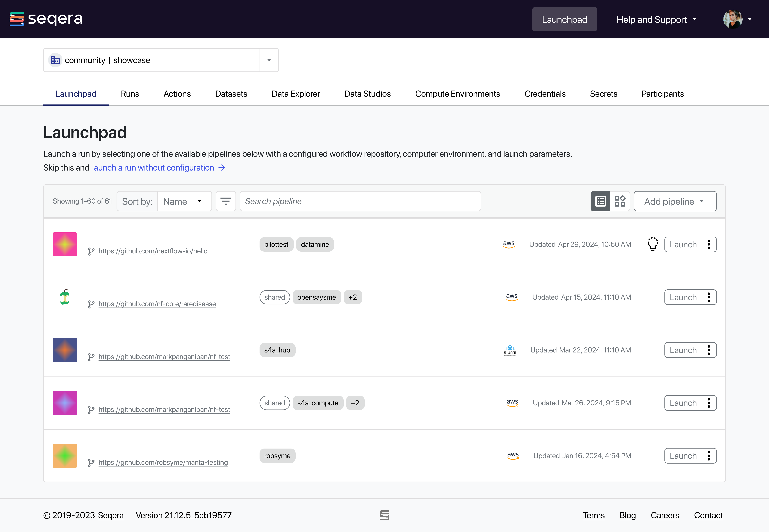The width and height of the screenshot is (769, 532).
Task: Click the Slurm icon on s4a_hub row
Action: click(x=510, y=350)
